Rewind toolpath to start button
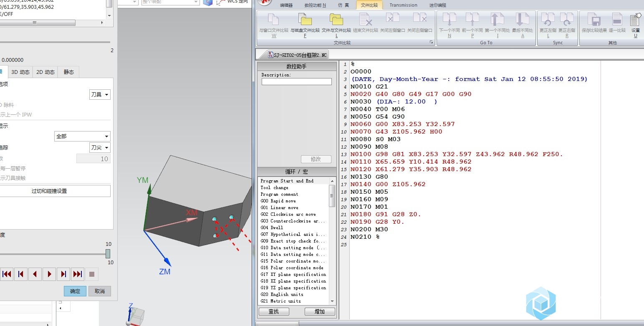The height and width of the screenshot is (326, 644). 7,274
